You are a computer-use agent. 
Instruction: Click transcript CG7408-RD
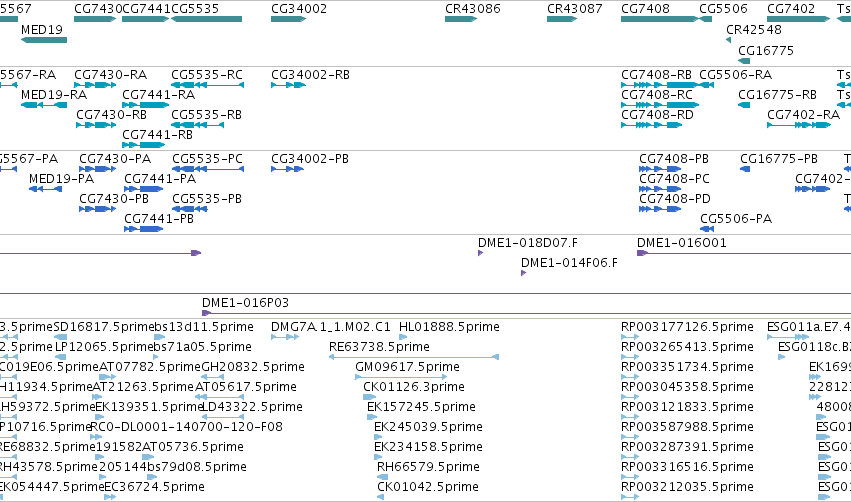point(651,125)
